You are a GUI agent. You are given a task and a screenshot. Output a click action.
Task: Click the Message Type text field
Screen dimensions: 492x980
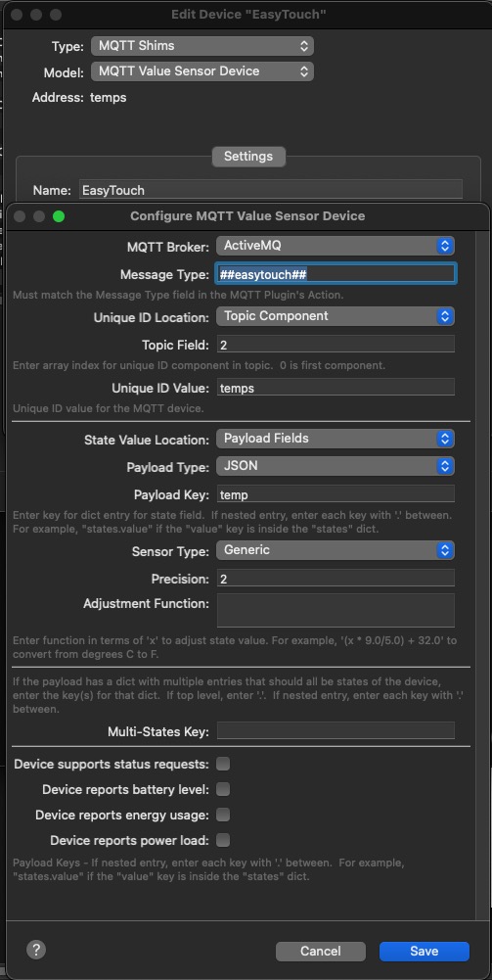(x=335, y=274)
